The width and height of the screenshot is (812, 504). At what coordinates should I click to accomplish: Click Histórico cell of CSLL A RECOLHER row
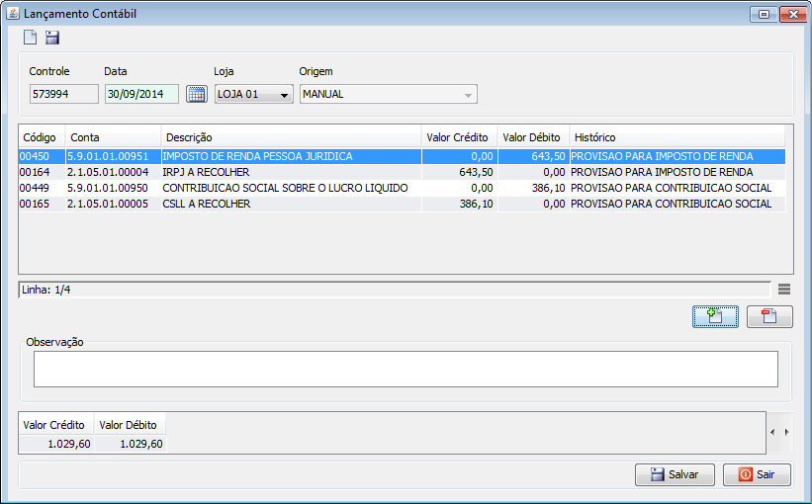click(677, 204)
